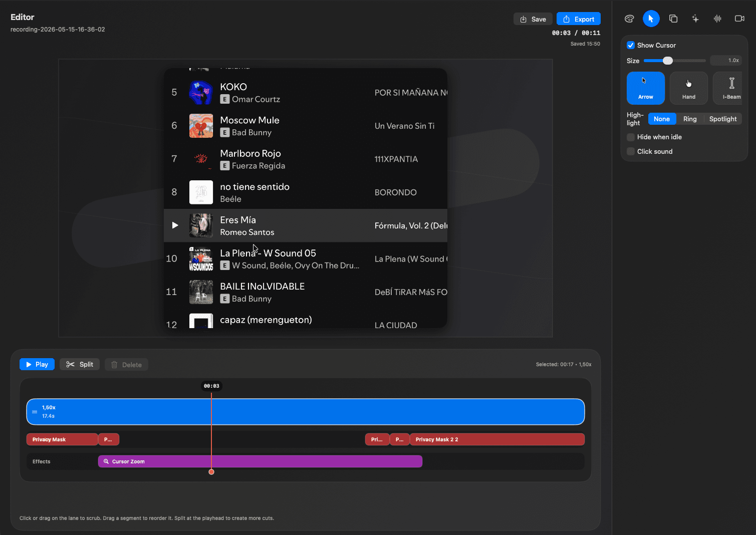This screenshot has height=535, width=756.
Task: Select the Privacy Mask 2 2 segment
Action: (x=497, y=439)
